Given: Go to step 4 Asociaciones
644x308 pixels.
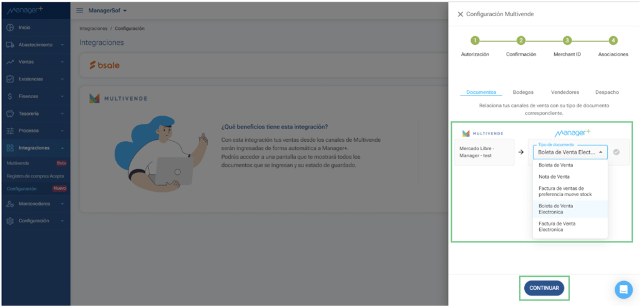Looking at the screenshot, I should [613, 41].
